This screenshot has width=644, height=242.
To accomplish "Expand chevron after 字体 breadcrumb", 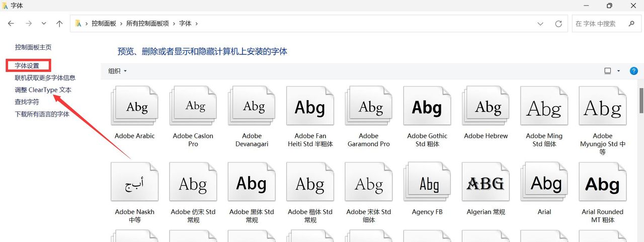I will click(x=197, y=24).
